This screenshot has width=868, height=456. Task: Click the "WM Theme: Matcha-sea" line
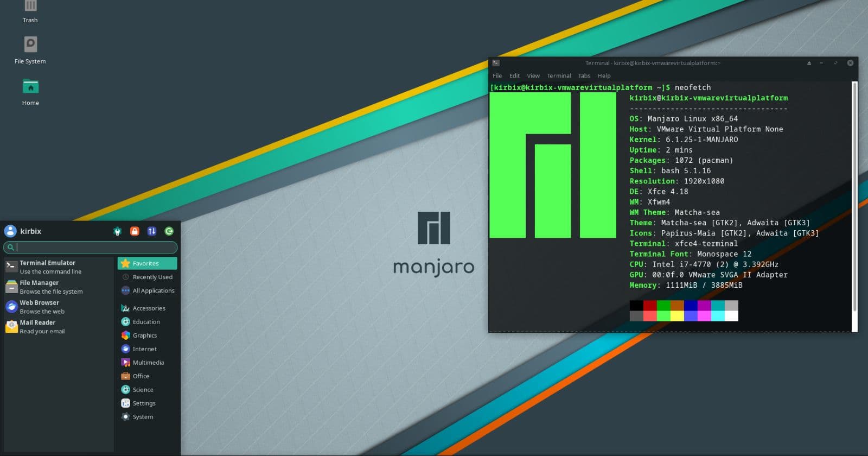675,212
